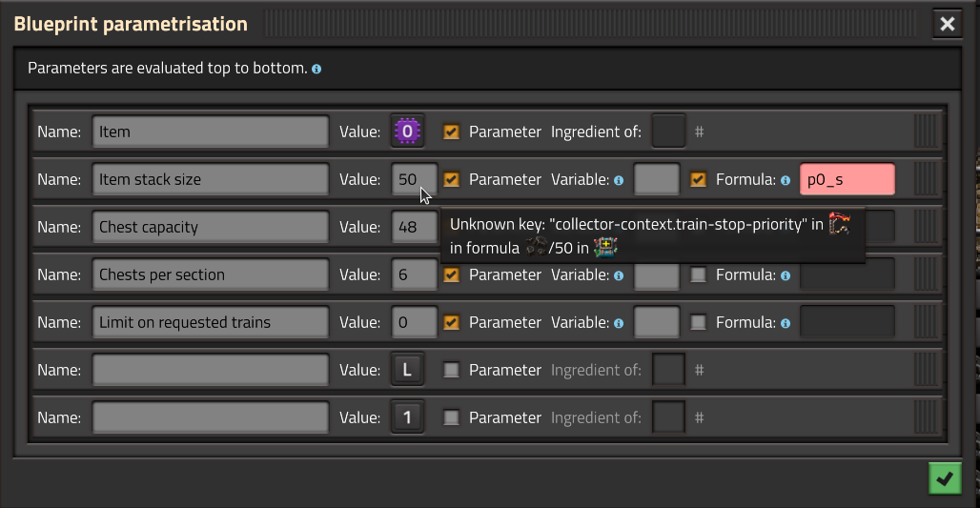Click Variable info icon in Item stack size row
The image size is (980, 508).
pos(619,180)
